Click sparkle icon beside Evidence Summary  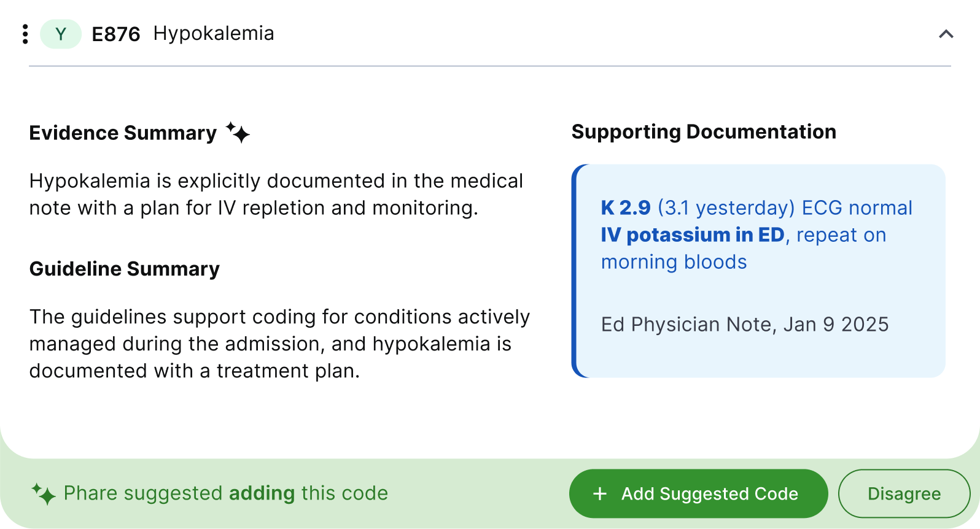pyautogui.click(x=238, y=133)
